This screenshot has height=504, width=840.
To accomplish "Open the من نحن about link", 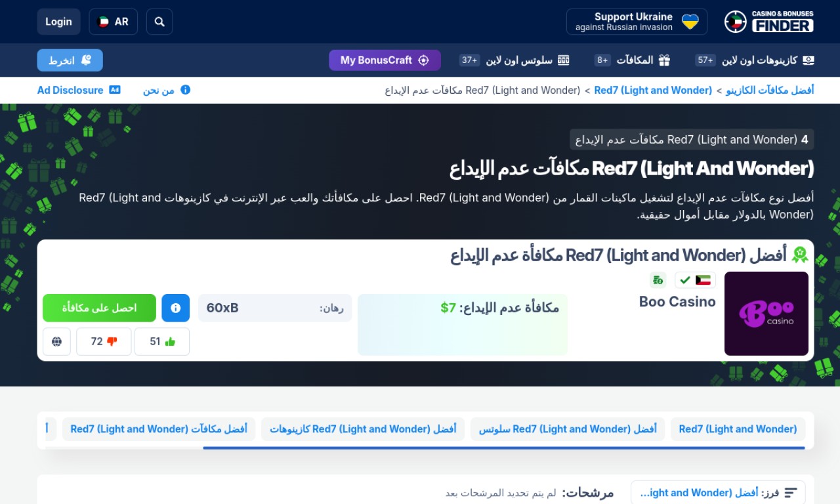I will coord(167,90).
